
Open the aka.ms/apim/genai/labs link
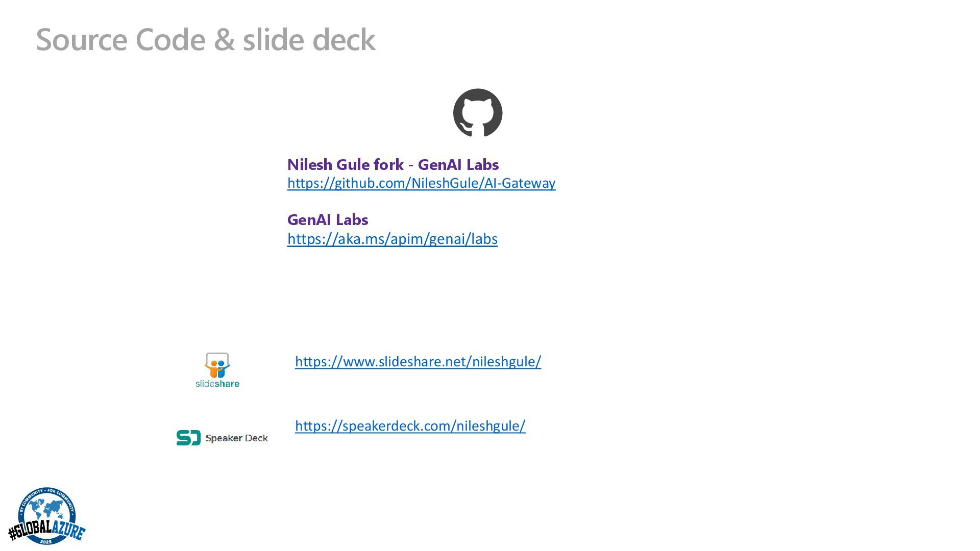coord(392,239)
